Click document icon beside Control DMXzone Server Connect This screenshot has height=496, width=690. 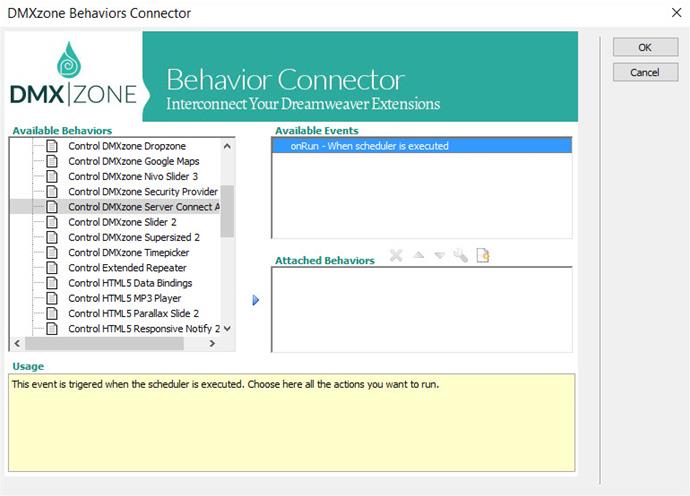pos(52,207)
